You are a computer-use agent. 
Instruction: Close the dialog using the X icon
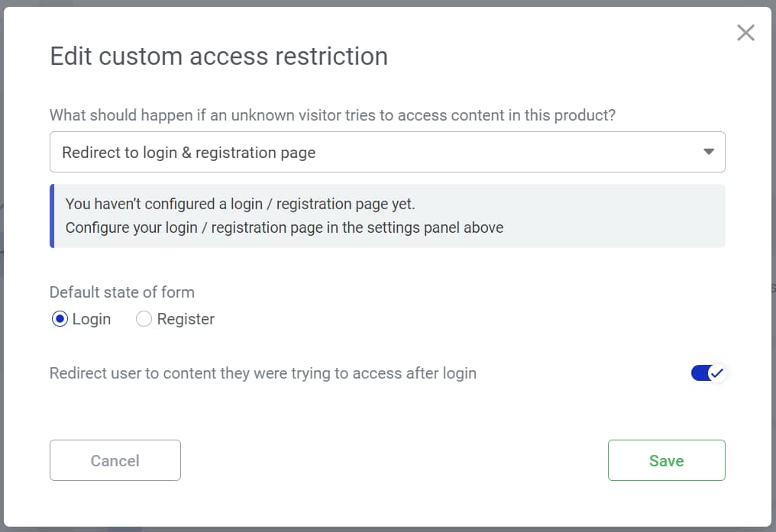(745, 33)
